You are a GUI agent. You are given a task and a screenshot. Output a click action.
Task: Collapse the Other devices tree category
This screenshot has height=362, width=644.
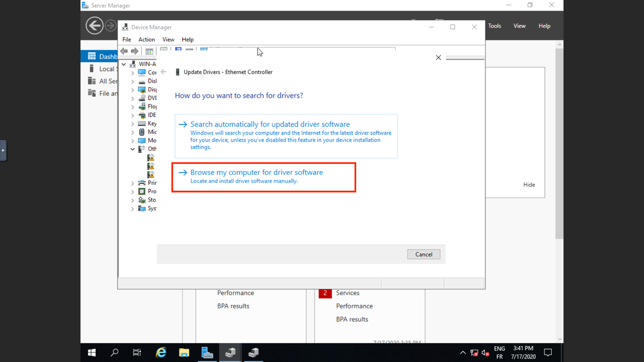coord(133,149)
